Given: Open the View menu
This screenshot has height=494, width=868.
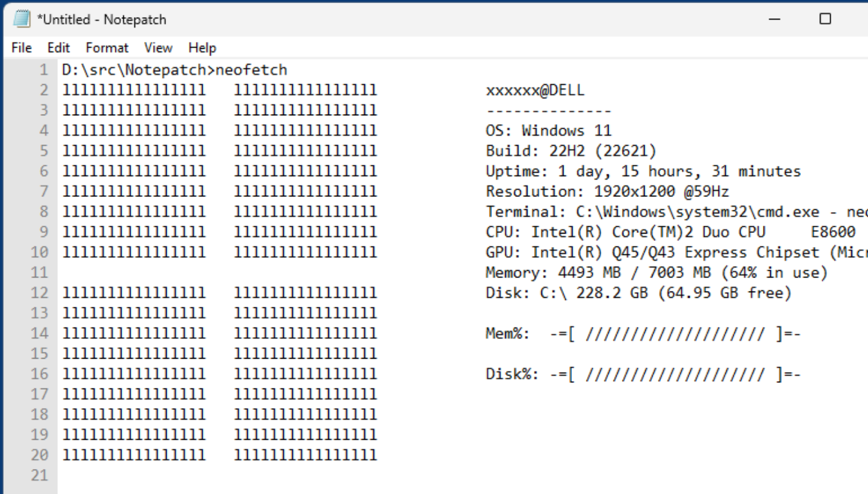Looking at the screenshot, I should (x=157, y=48).
